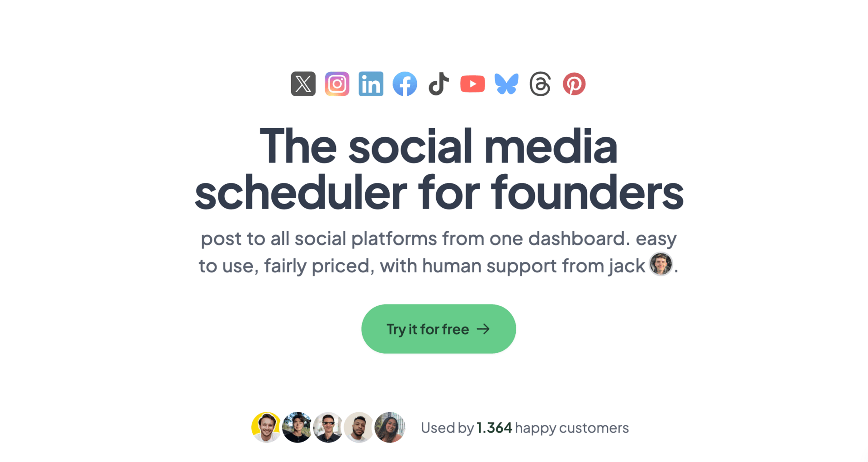Click the Pinterest logo icon

point(574,84)
